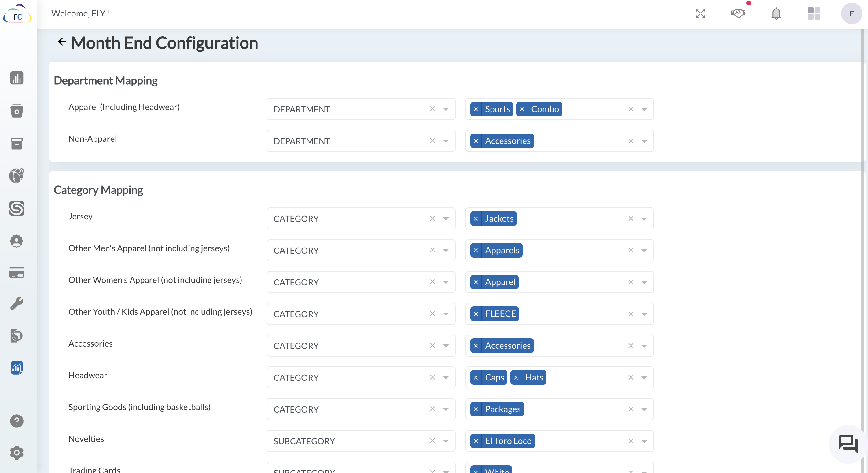This screenshot has height=473, width=868.
Task: Click the handshake icon in header
Action: [x=738, y=13]
